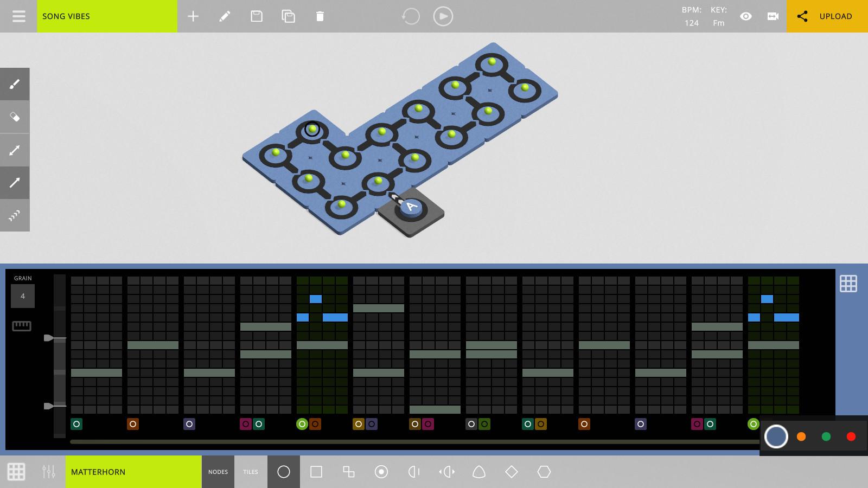
Task: Choose the resize double-arrow tool
Action: [15, 149]
